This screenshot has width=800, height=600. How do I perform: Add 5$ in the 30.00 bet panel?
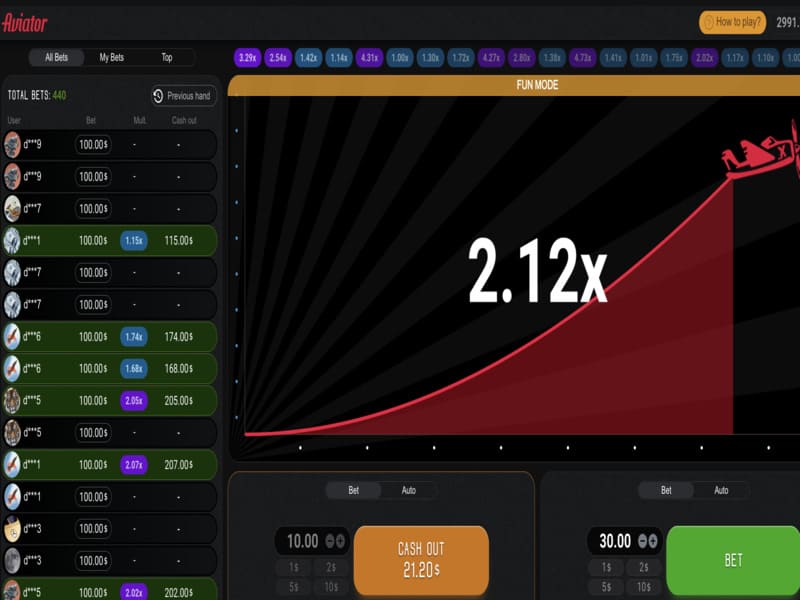point(606,587)
